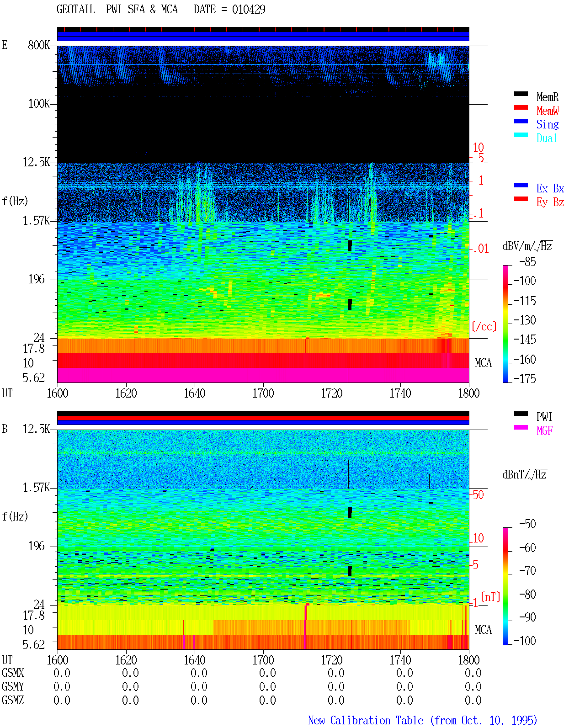Click the cyan Dual legend swatch
Viewport: 585px width, 728px height.
(x=521, y=135)
